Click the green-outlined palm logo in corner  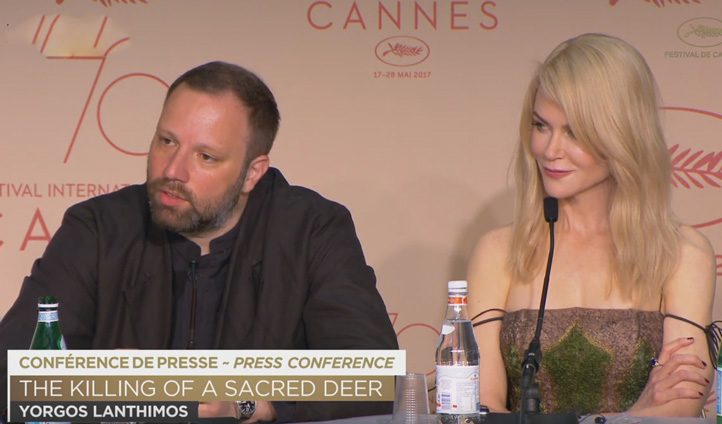pyautogui.click(x=699, y=32)
